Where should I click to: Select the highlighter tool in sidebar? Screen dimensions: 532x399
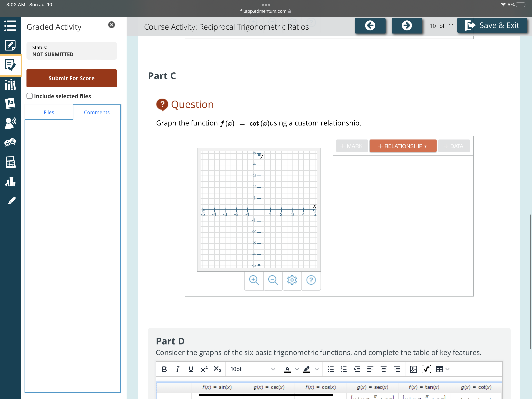(x=10, y=200)
